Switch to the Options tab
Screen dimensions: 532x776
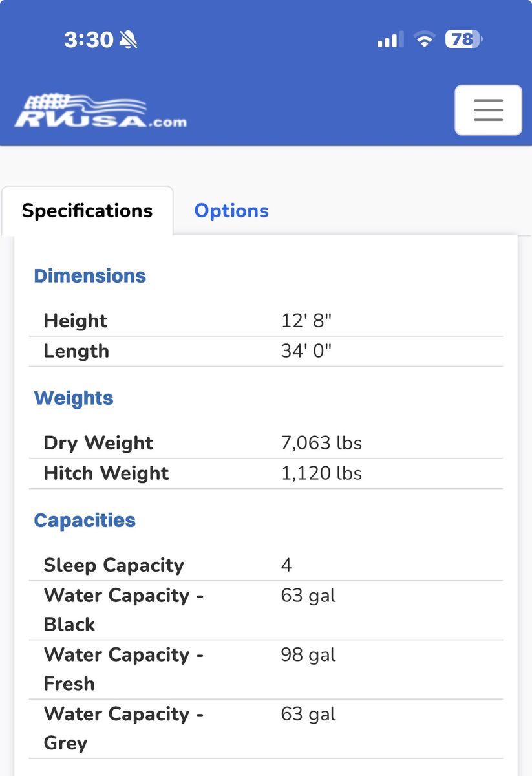pos(231,211)
